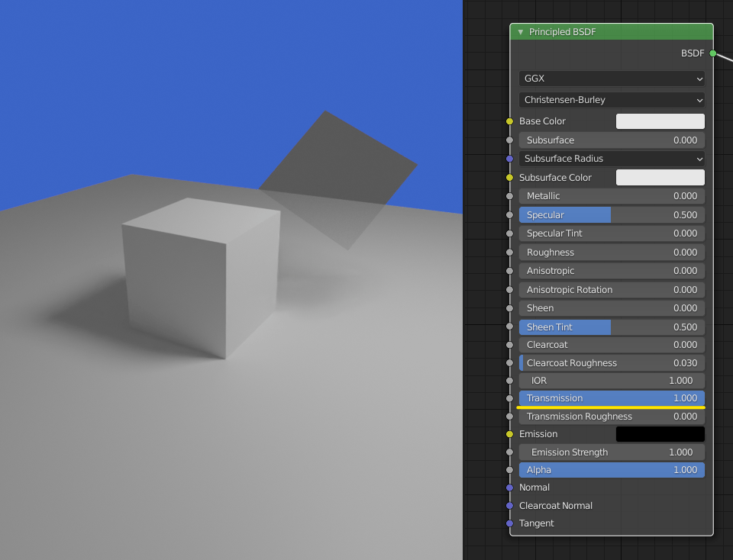Click the Alpha input socket
Screen dimensions: 733x560
pyautogui.click(x=510, y=470)
